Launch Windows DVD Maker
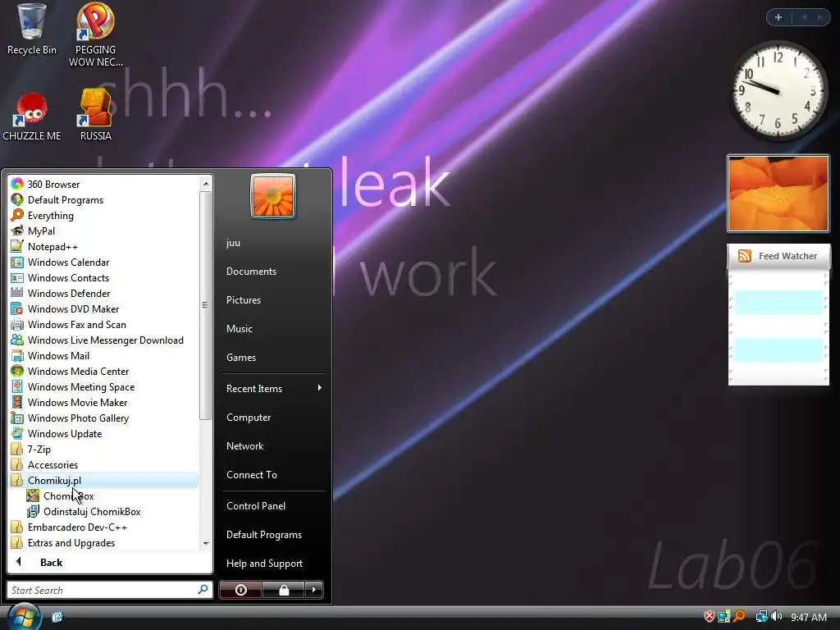Image resolution: width=840 pixels, height=630 pixels. [104, 309]
